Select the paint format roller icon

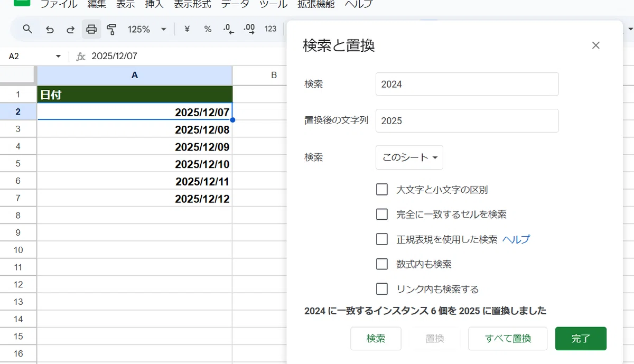pyautogui.click(x=111, y=29)
